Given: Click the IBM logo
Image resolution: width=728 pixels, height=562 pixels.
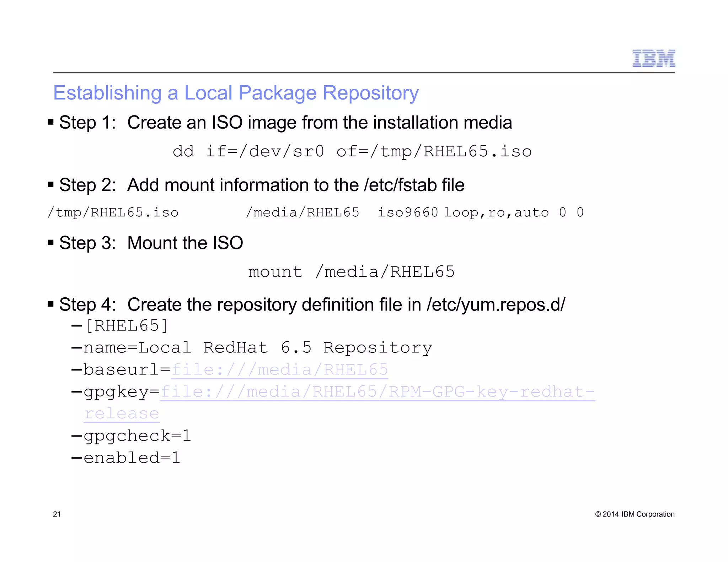Looking at the screenshot, I should pyautogui.click(x=654, y=58).
